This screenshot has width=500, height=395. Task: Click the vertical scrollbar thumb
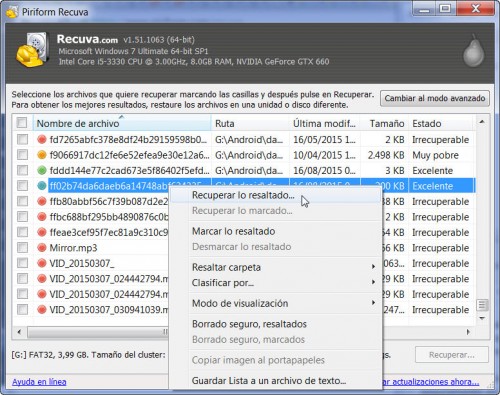482,305
